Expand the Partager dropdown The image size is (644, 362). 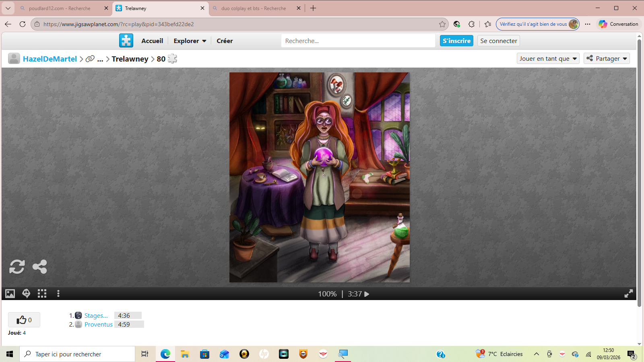click(x=607, y=58)
